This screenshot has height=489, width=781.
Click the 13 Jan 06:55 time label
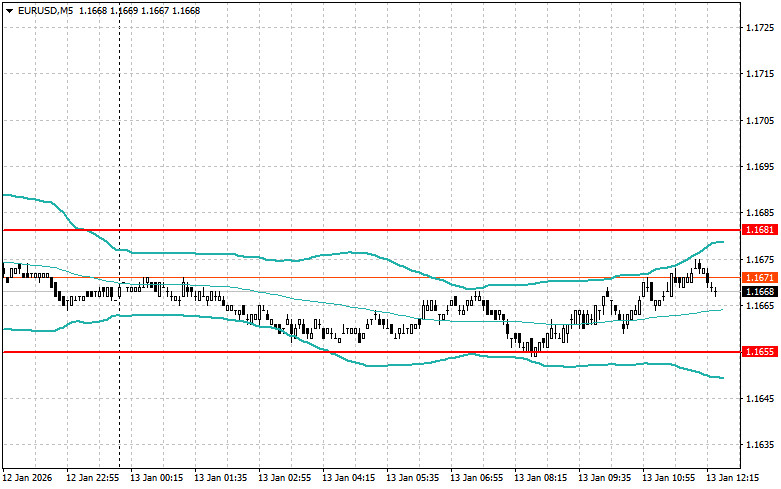pyautogui.click(x=476, y=478)
